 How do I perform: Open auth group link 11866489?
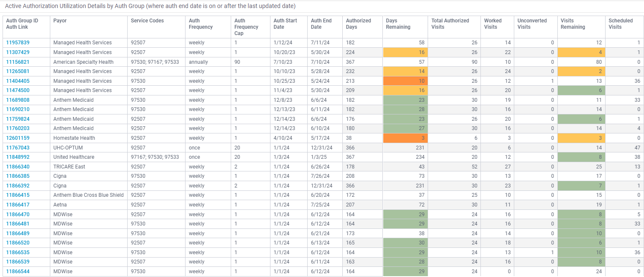point(18,234)
